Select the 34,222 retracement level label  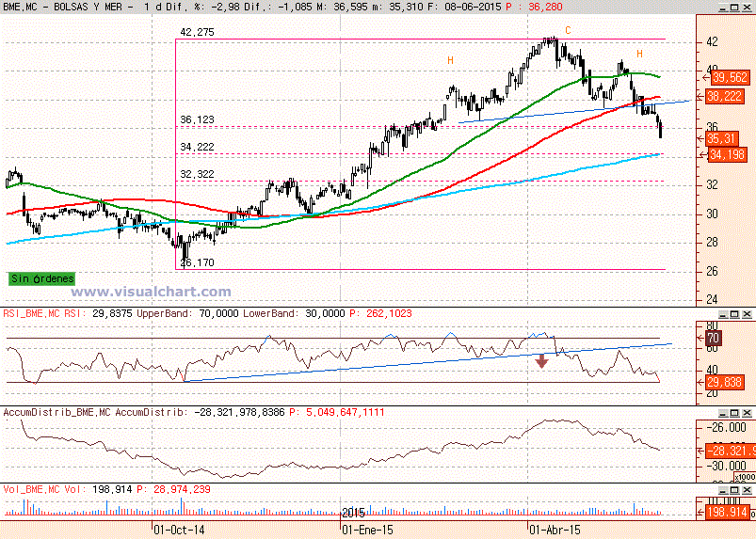point(197,147)
